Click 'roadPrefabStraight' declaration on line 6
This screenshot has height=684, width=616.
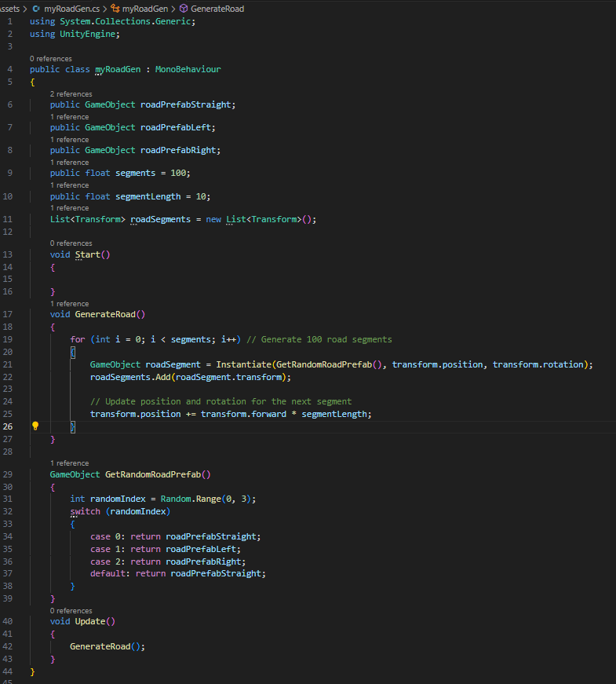(x=186, y=104)
